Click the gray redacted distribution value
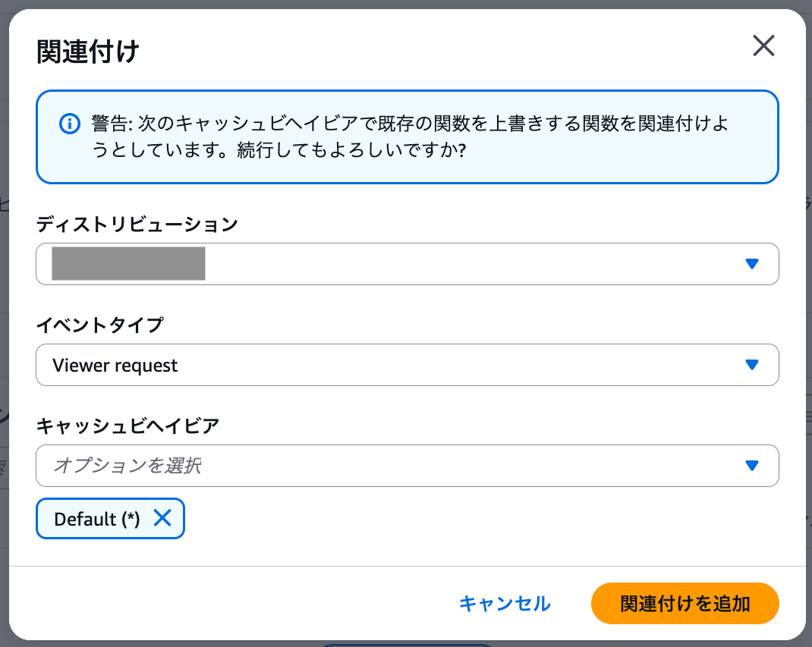The image size is (812, 647). [x=128, y=264]
